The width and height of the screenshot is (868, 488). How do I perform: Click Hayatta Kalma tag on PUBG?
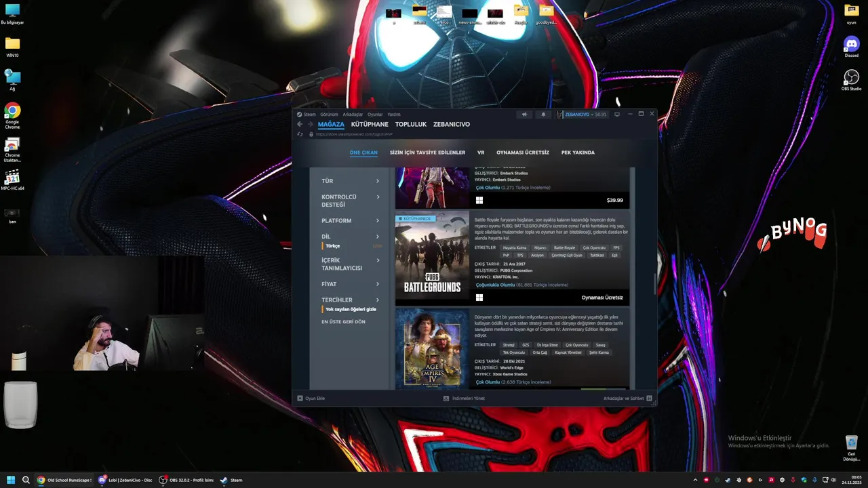[515, 247]
